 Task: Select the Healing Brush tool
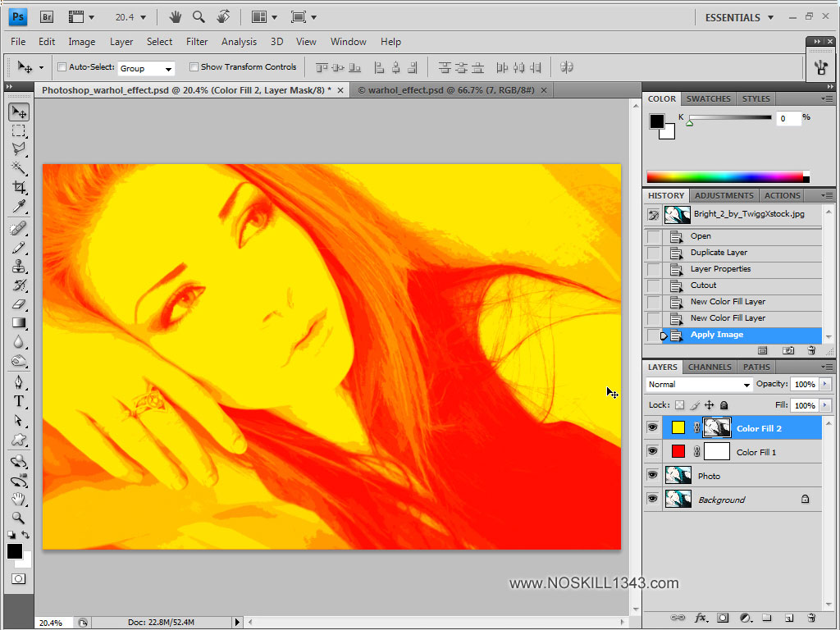click(19, 229)
